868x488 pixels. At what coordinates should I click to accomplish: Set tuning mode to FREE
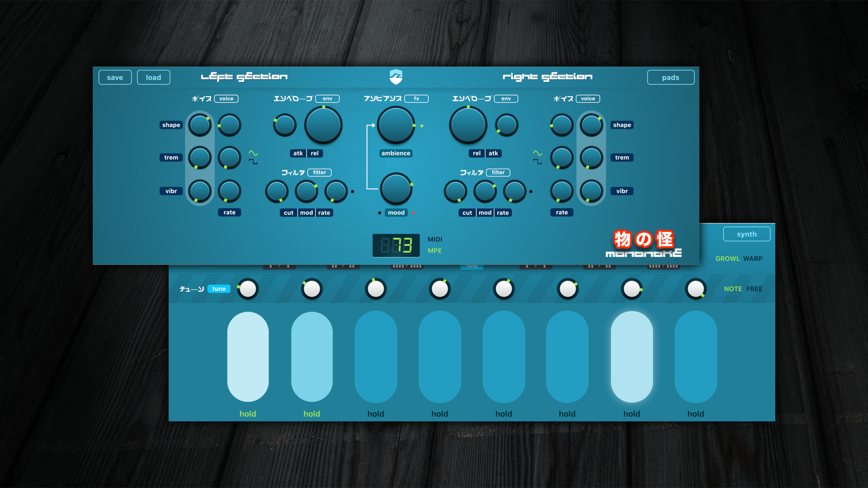point(754,289)
